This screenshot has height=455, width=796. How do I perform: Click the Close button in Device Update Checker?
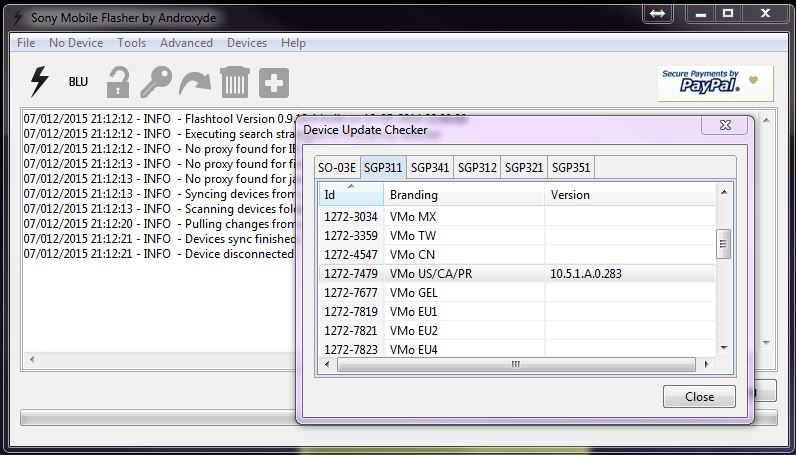(699, 397)
